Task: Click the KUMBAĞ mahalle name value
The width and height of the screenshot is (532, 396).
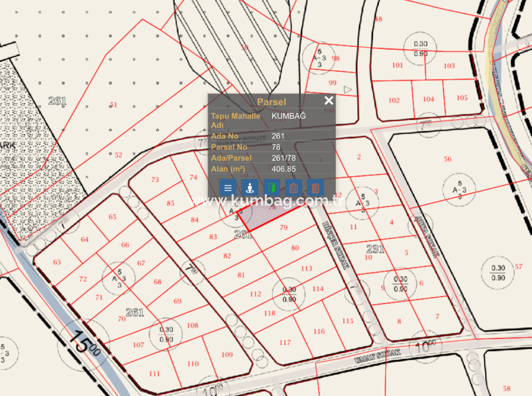Action: [x=289, y=116]
